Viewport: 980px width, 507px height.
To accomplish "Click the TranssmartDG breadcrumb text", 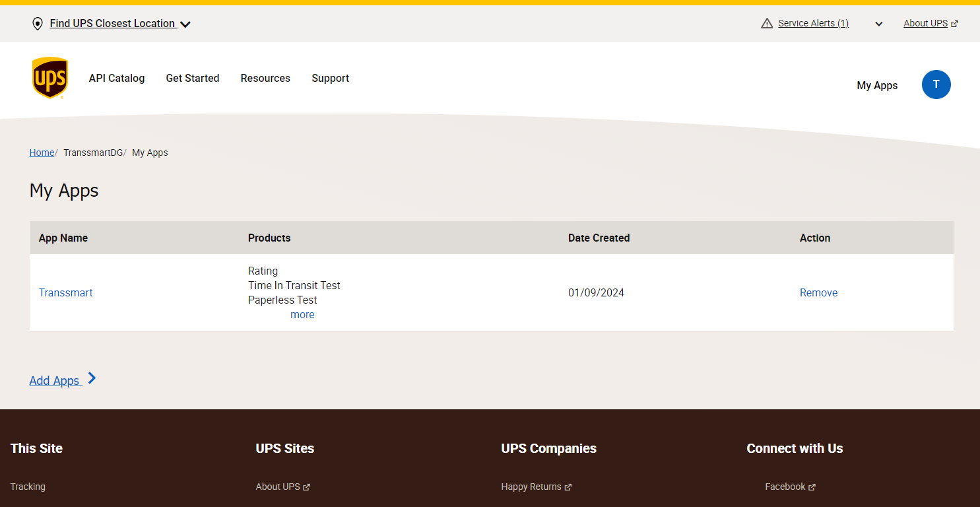I will (93, 152).
